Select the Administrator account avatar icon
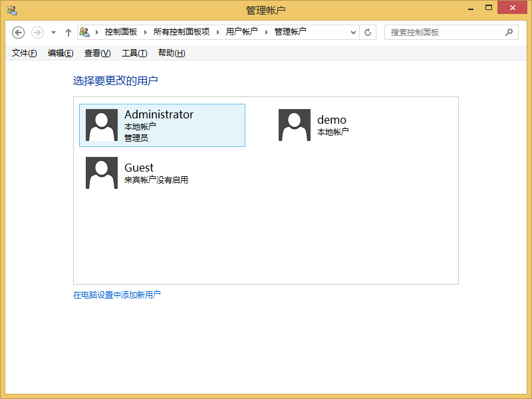Viewport: 532px width, 399px height. [101, 125]
